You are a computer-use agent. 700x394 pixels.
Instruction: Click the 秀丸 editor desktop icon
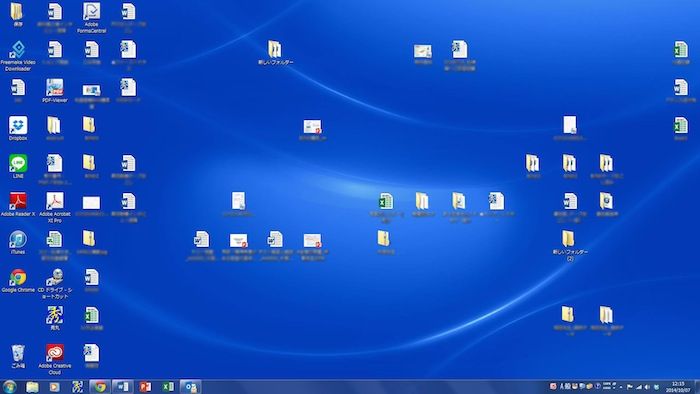(55, 318)
